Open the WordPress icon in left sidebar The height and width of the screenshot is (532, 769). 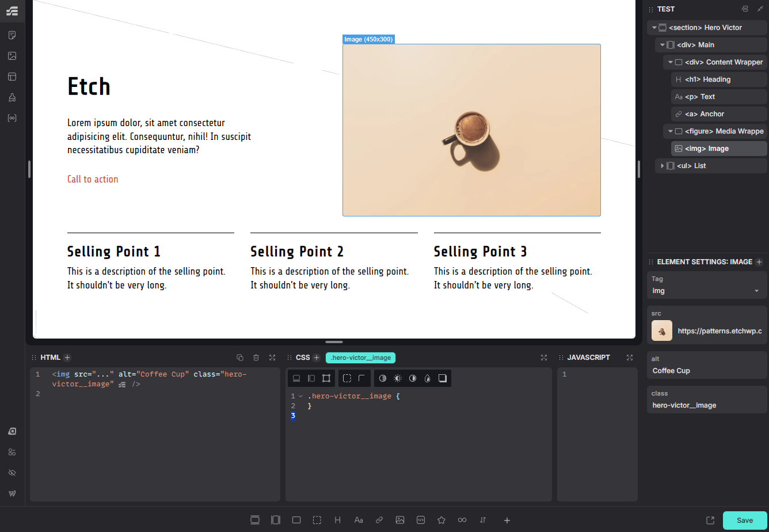[12, 493]
